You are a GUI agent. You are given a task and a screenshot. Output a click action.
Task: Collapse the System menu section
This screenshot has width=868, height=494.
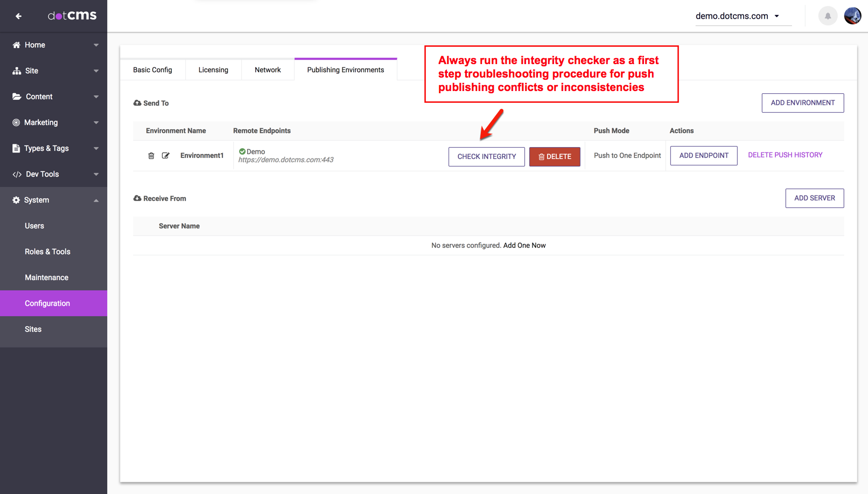[96, 200]
